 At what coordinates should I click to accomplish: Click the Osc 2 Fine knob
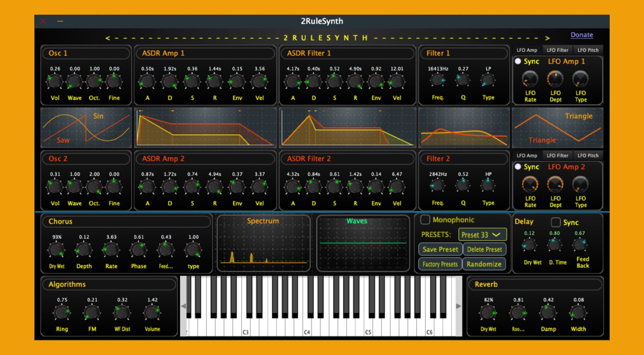tap(114, 187)
